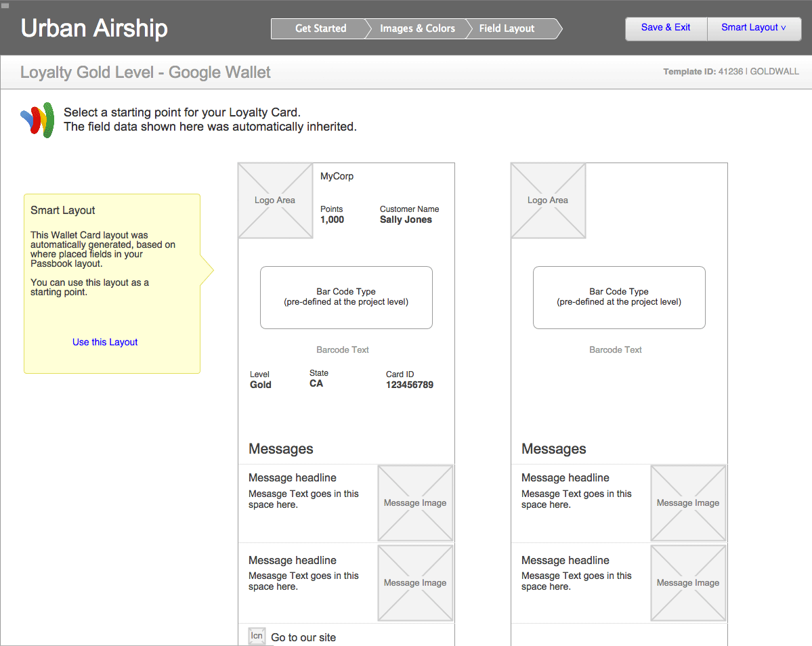The height and width of the screenshot is (646, 812).
Task: Click Barcode Text in the blank layout card
Action: (616, 350)
